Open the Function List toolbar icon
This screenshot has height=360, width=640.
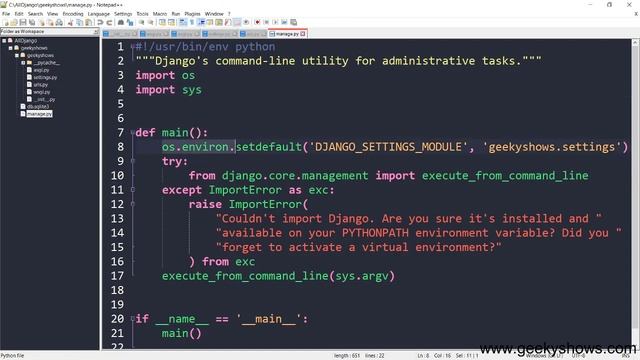pyautogui.click(x=228, y=22)
